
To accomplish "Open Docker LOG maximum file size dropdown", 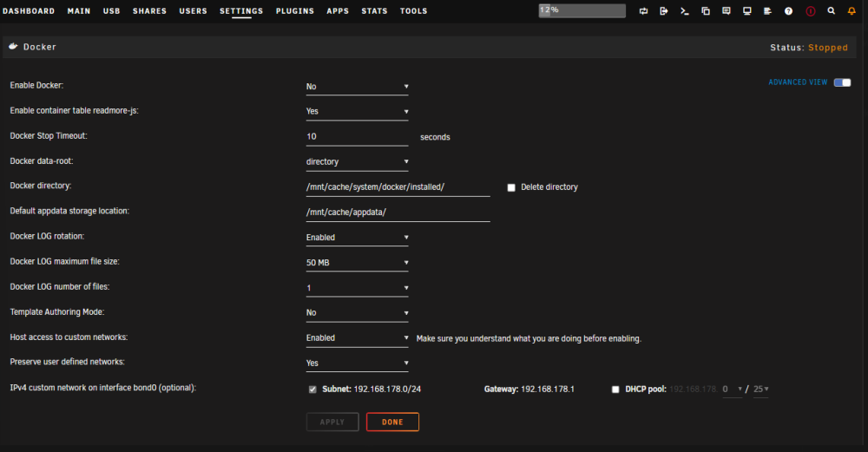I will pos(357,263).
